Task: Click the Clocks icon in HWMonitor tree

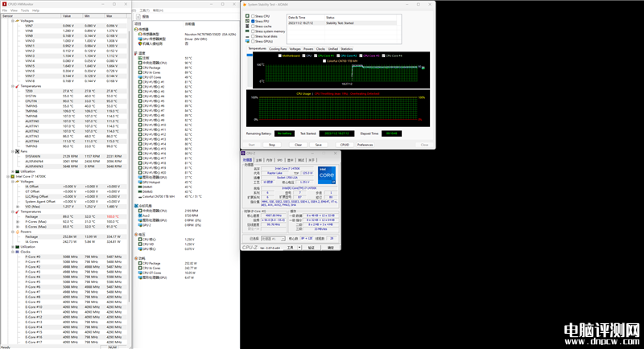Action: tap(17, 252)
